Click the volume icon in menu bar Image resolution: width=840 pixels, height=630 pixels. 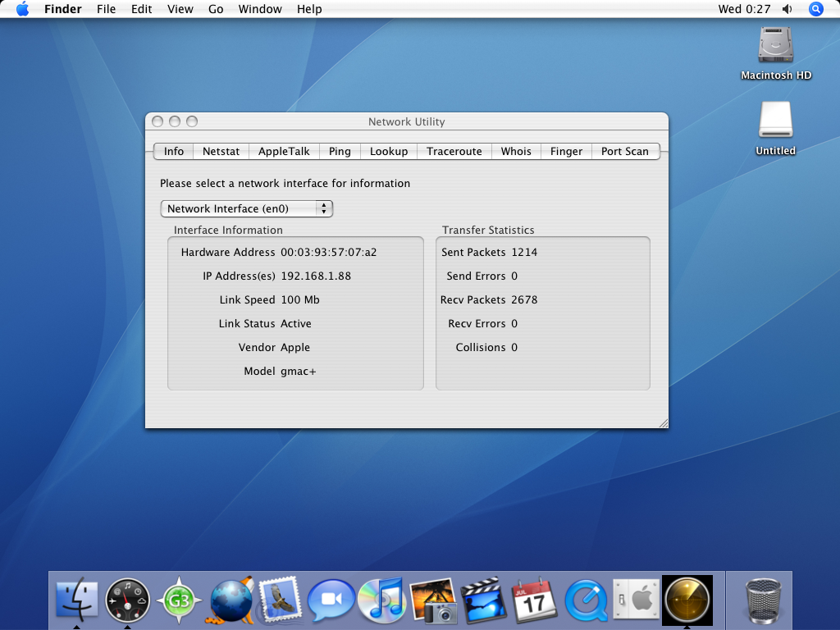pyautogui.click(x=787, y=9)
